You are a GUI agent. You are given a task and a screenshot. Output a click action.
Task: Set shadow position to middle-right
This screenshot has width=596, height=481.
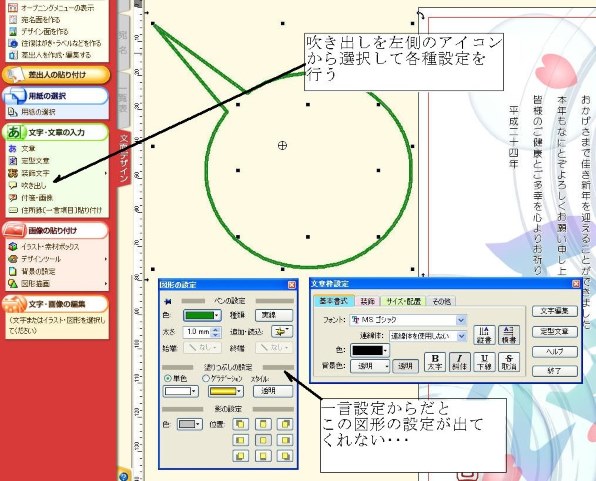click(285, 440)
